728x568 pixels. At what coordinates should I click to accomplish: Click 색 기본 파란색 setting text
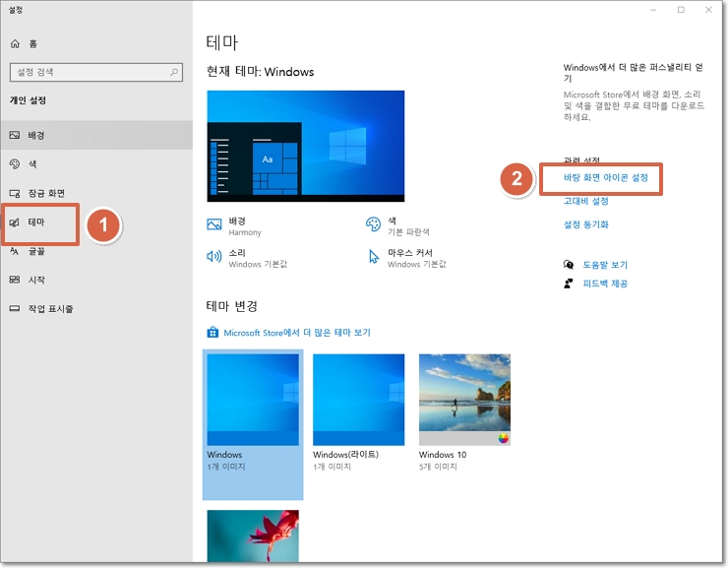pos(408,226)
